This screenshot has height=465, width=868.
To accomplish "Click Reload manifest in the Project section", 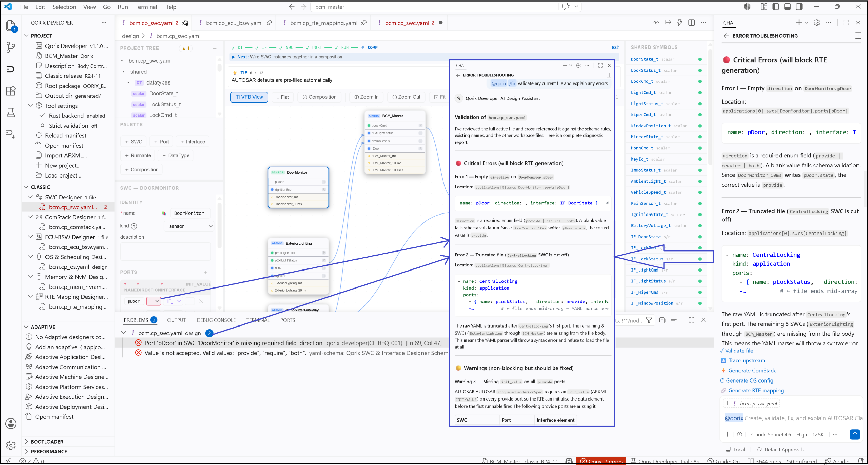I will 66,135.
